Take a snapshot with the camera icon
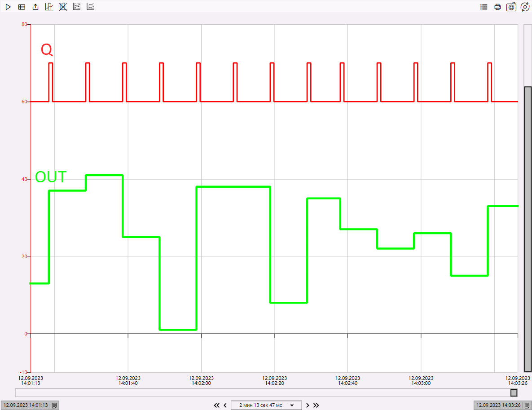Image resolution: width=532 pixels, height=410 pixels. (x=511, y=7)
